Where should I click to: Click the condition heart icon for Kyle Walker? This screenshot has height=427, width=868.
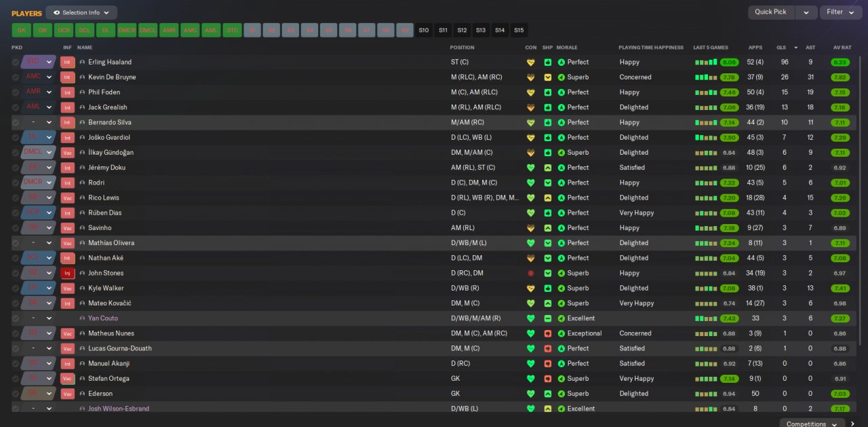531,289
